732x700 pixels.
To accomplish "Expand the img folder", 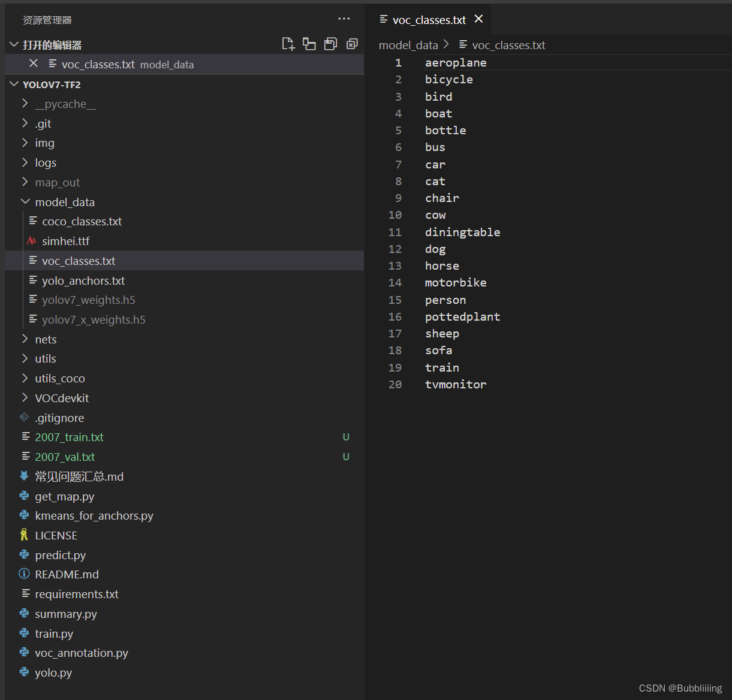I will pos(25,143).
